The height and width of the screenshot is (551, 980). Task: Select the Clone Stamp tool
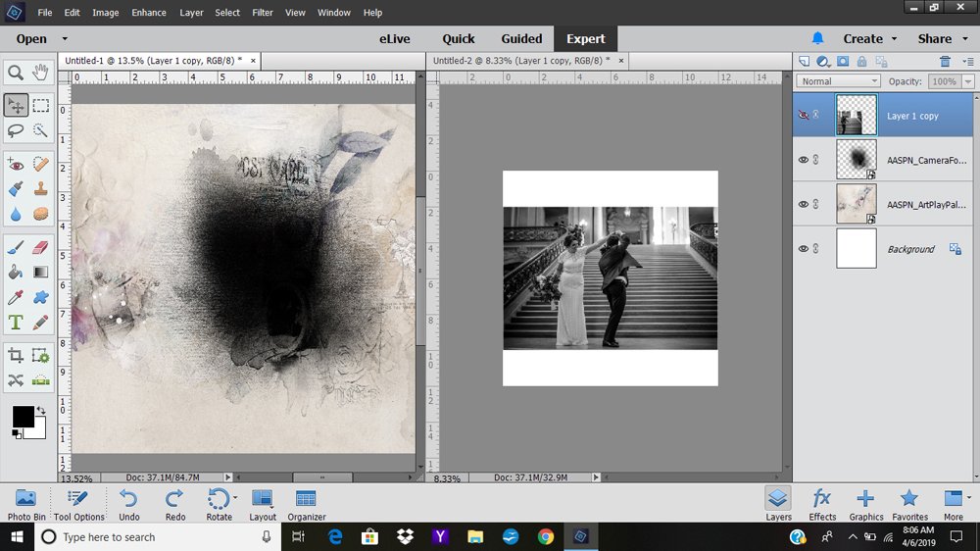(40, 189)
